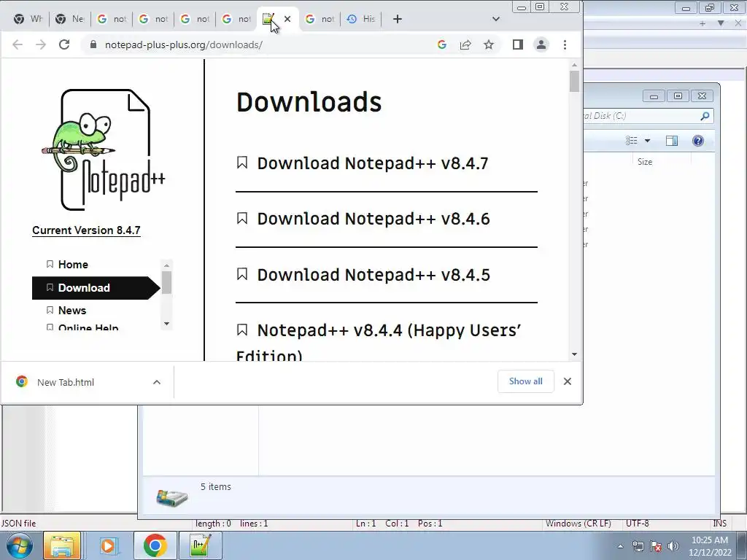Open volume control in tray
Screen dimensions: 747x560
click(x=673, y=546)
